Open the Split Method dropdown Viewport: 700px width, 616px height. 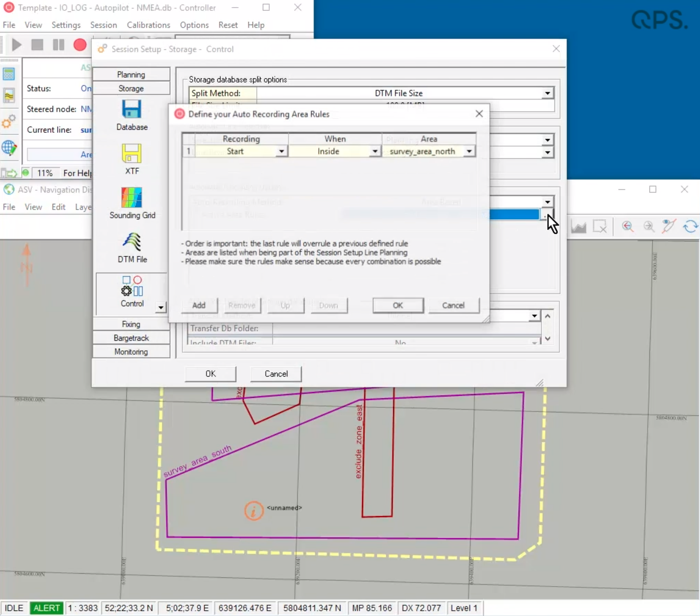click(x=547, y=93)
